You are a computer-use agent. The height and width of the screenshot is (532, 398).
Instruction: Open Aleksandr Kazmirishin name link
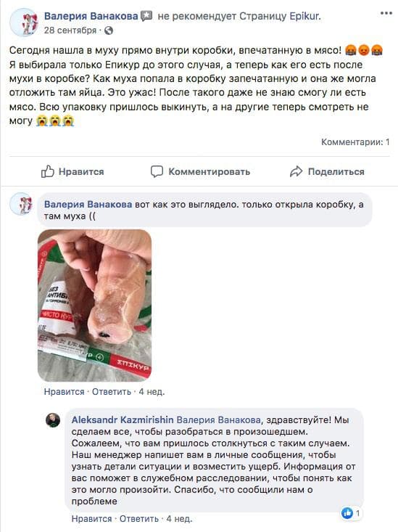(x=123, y=420)
